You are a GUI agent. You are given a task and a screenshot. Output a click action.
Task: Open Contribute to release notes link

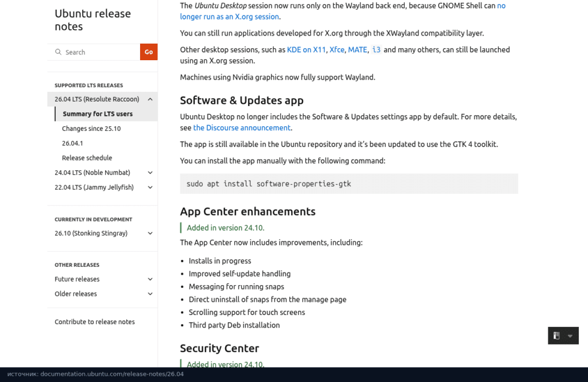[95, 322]
